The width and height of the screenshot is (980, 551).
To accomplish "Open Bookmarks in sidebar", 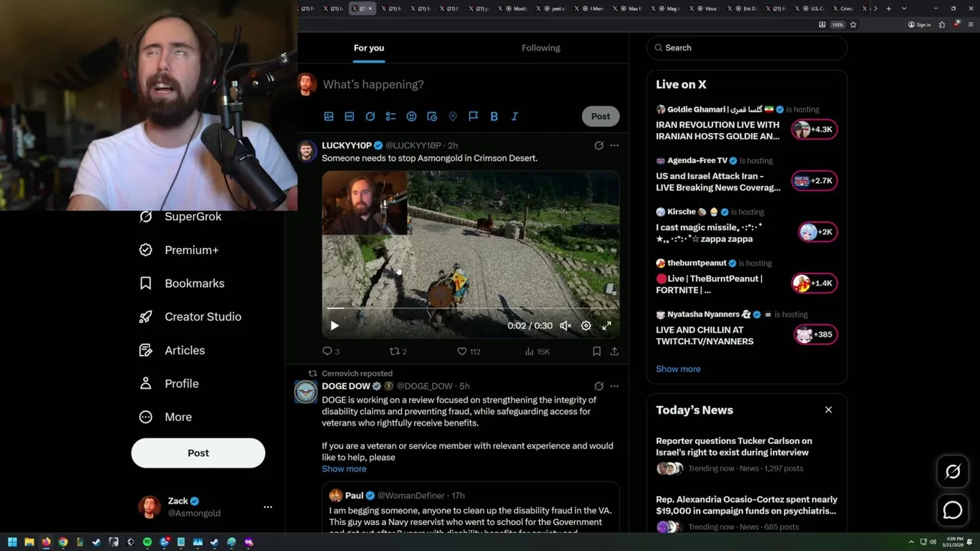I will coord(183,283).
